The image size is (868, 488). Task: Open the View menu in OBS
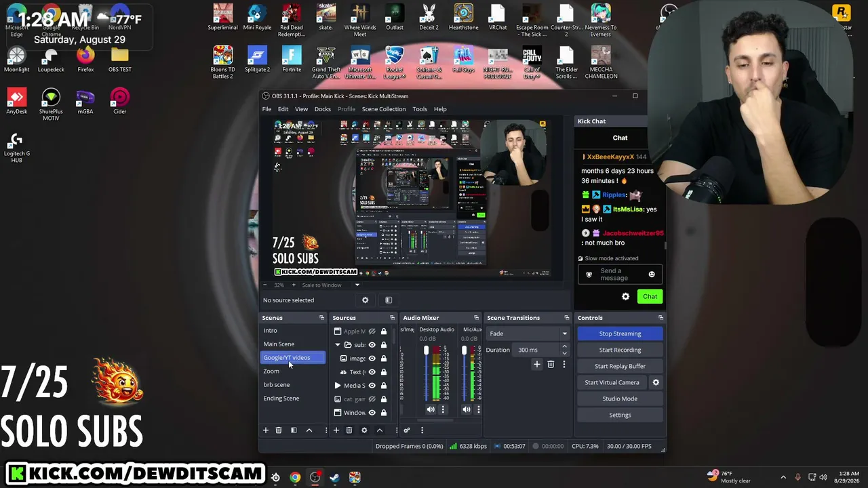tap(301, 109)
